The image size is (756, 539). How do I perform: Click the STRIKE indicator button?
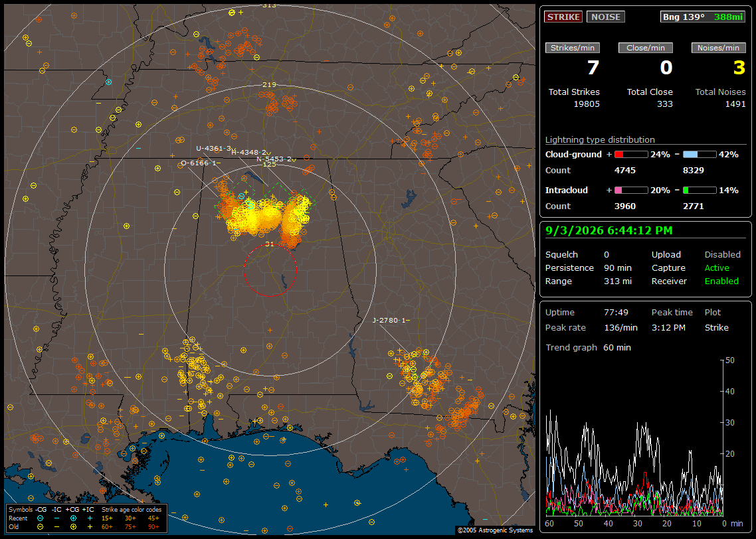563,17
